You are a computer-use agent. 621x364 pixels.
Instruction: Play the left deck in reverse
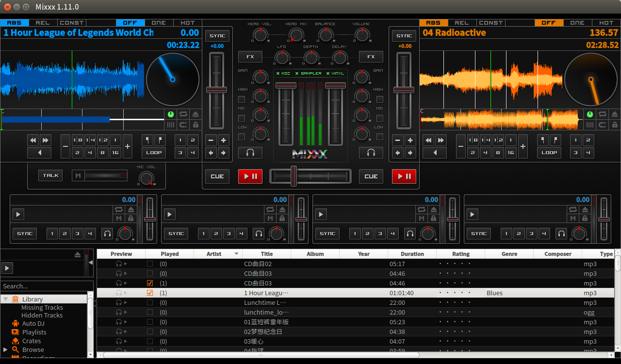39,153
